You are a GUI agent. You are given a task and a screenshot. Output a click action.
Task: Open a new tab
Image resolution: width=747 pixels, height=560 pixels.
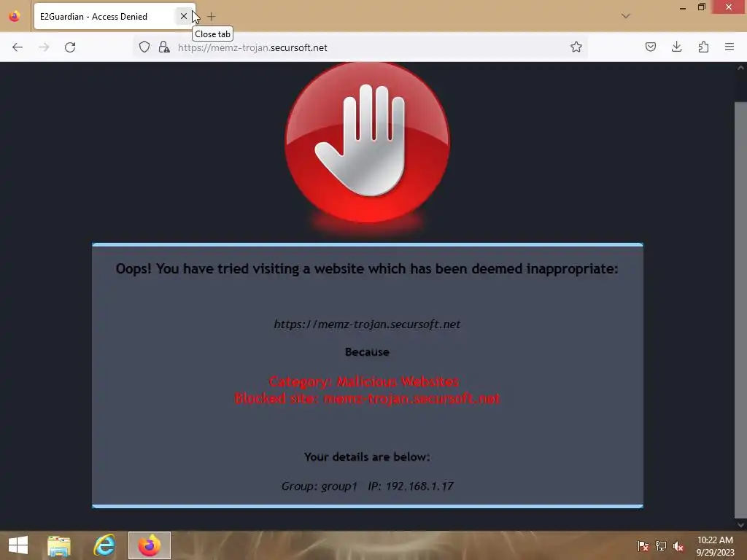[212, 17]
